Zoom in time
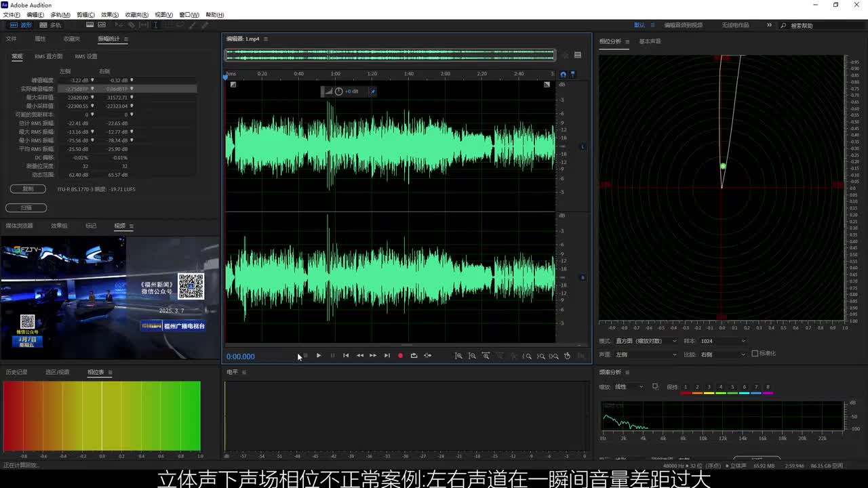This screenshot has height=488, width=868. point(486,356)
